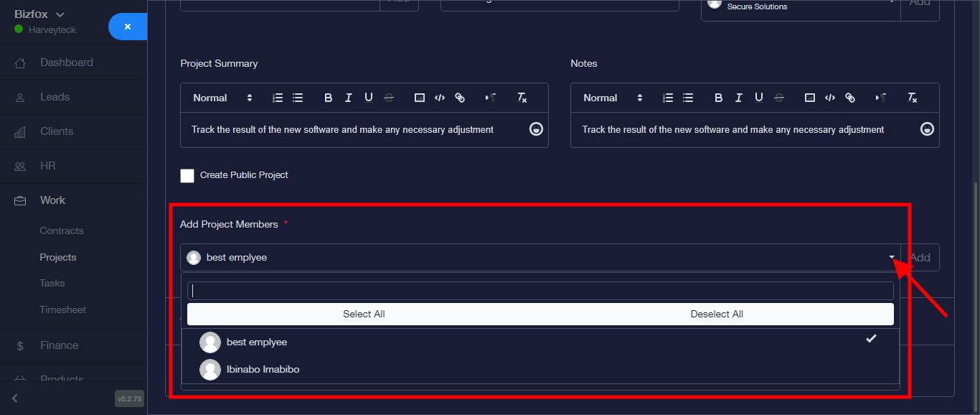Image resolution: width=980 pixels, height=415 pixels.
Task: Click Bold in the Project Summary toolbar
Action: (x=328, y=98)
